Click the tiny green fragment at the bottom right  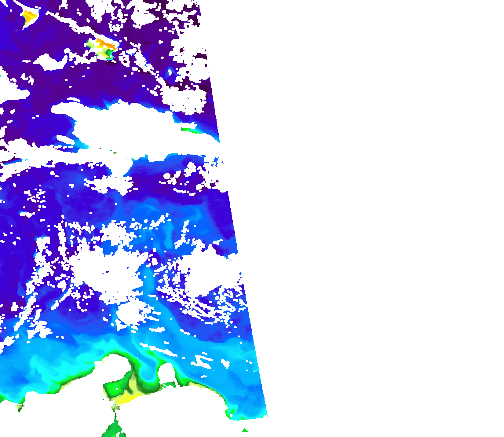click(245, 431)
